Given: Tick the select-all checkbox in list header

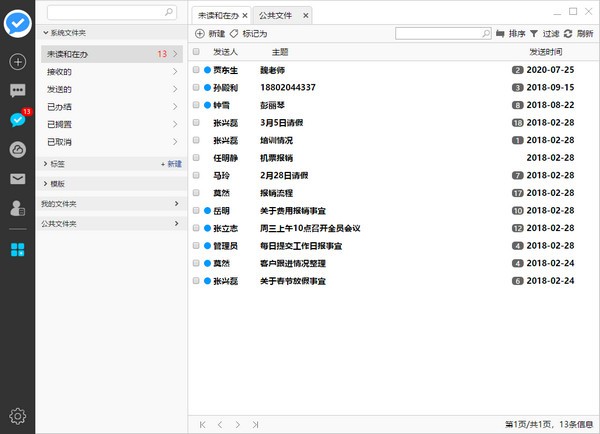Looking at the screenshot, I should click(x=197, y=51).
